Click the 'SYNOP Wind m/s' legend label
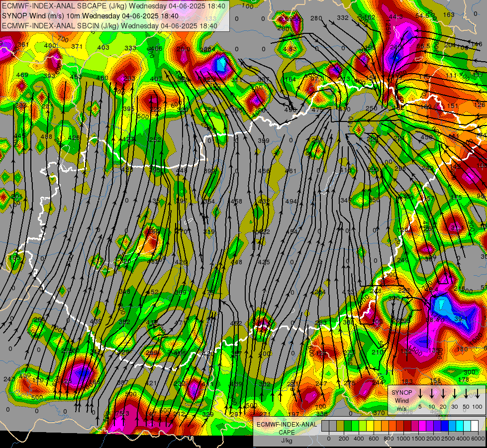Image resolution: width=487 pixels, height=448 pixels. [401, 401]
